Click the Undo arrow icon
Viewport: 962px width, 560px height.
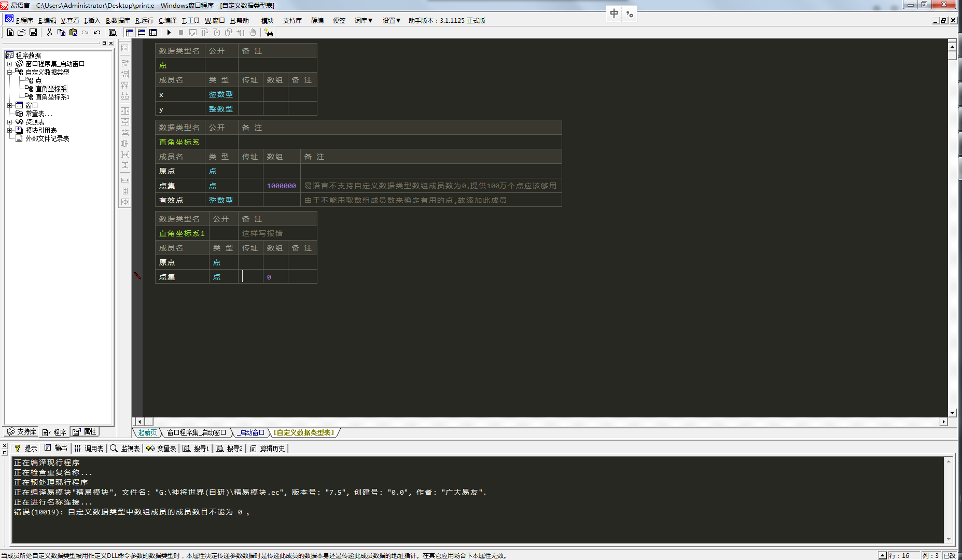coord(97,33)
